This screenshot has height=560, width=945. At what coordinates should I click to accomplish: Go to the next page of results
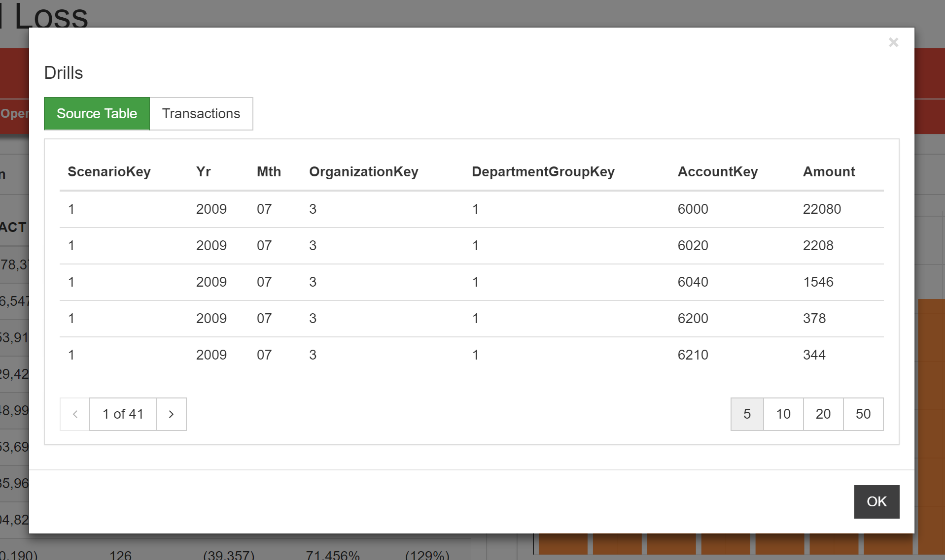(171, 414)
